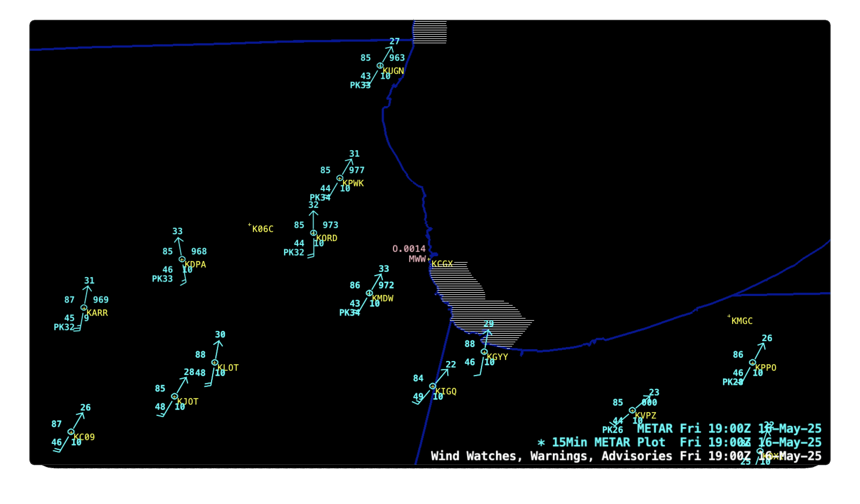
Task: Click the KVPZ station label
Action: coord(645,416)
